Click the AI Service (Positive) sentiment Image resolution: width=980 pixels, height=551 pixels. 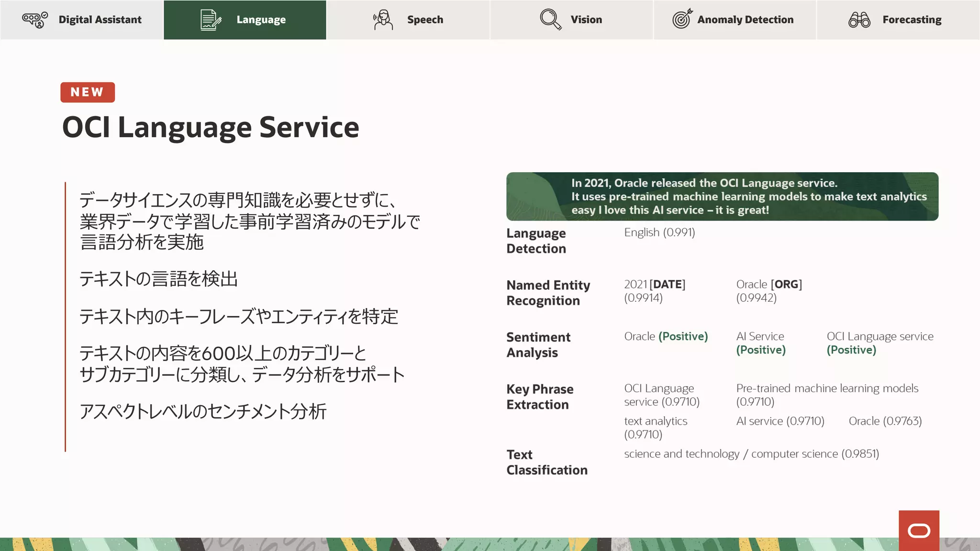761,343
